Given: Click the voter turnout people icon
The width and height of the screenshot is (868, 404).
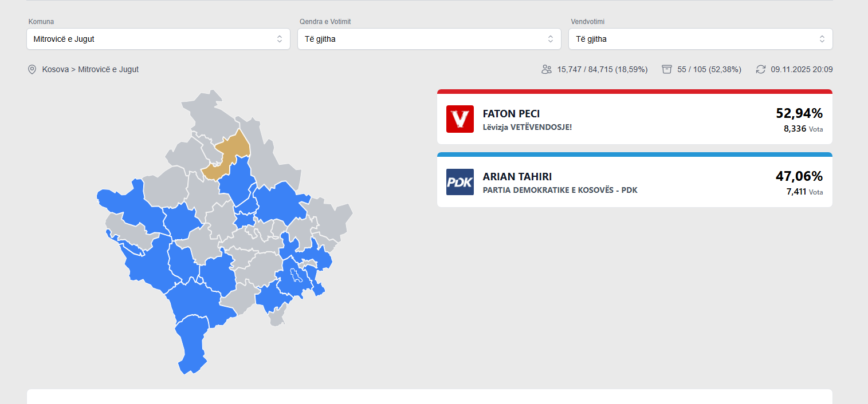Looking at the screenshot, I should pyautogui.click(x=546, y=69).
